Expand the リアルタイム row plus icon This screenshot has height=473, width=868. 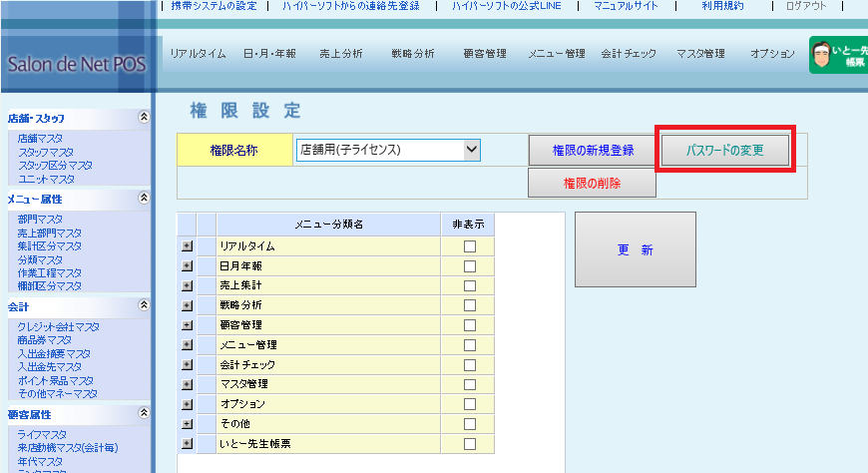pyautogui.click(x=187, y=245)
